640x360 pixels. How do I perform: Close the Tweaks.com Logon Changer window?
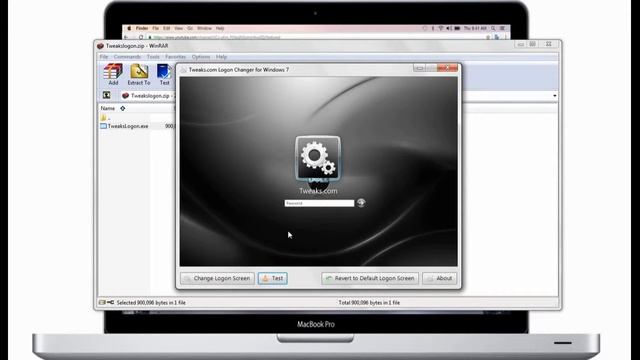click(x=447, y=68)
